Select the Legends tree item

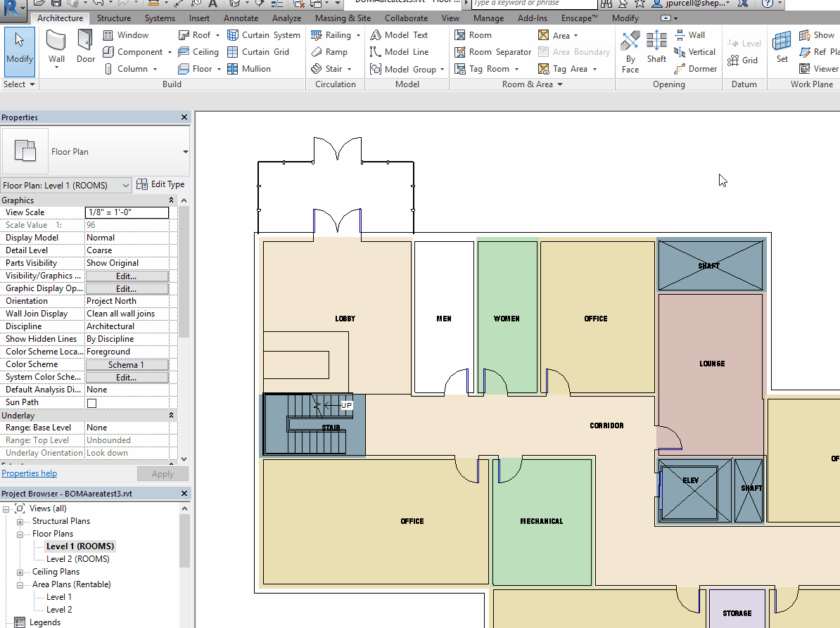[45, 622]
